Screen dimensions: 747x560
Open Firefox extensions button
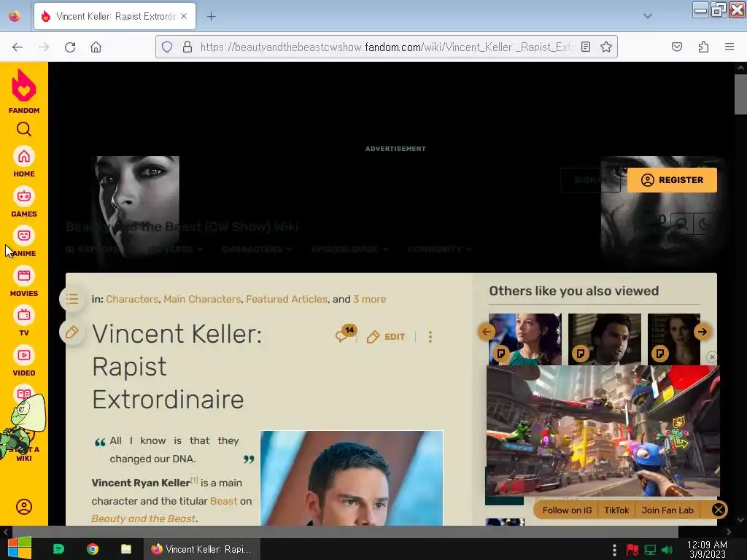703,47
